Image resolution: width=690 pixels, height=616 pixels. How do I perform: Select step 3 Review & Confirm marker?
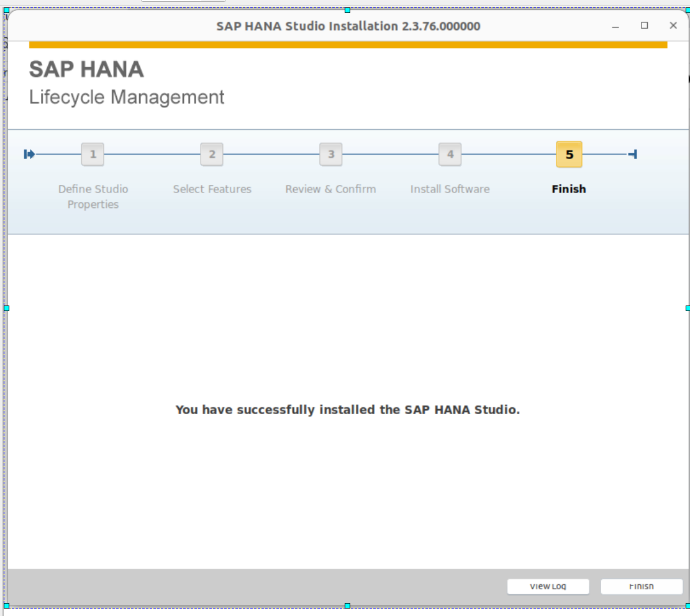click(331, 155)
